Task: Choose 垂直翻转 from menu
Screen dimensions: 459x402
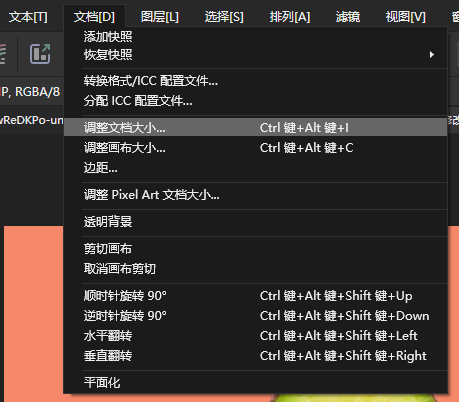Action: pyautogui.click(x=255, y=356)
